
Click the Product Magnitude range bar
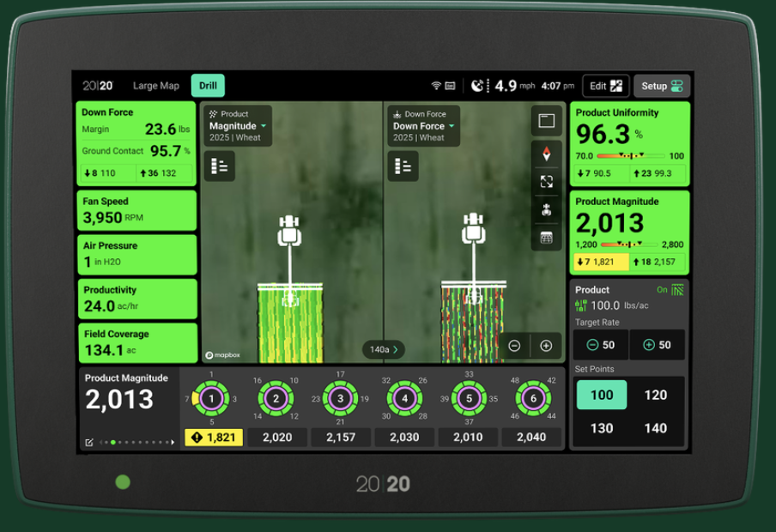[x=630, y=245]
